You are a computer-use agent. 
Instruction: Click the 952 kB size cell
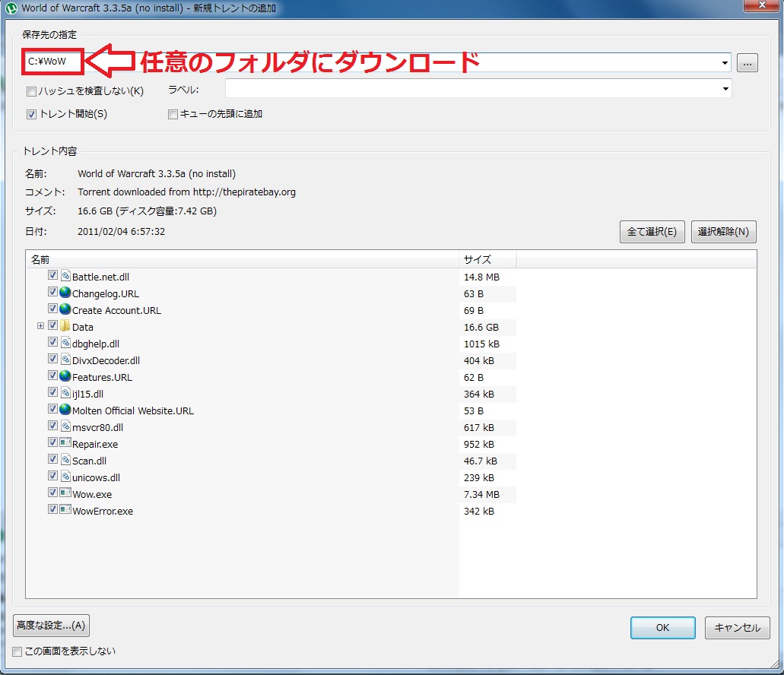(x=479, y=445)
